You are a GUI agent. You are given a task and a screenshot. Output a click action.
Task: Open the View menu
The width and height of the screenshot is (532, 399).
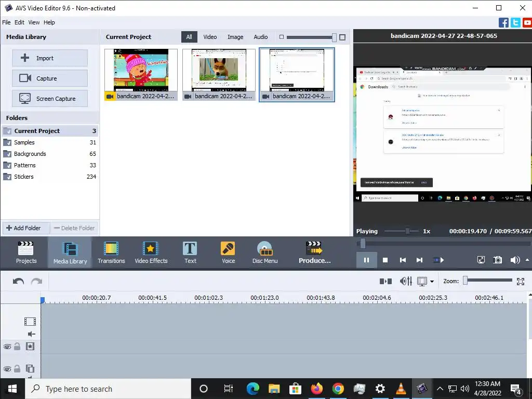click(34, 22)
